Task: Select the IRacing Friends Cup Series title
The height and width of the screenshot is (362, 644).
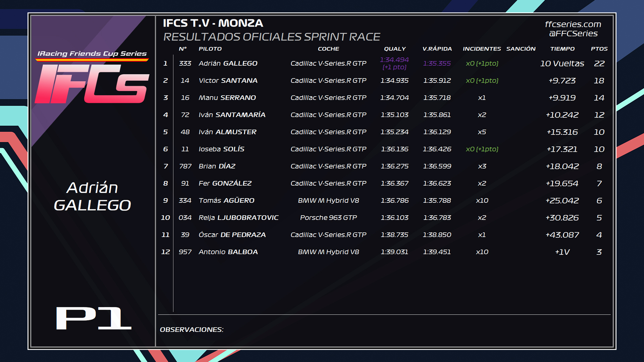Action: [x=92, y=54]
